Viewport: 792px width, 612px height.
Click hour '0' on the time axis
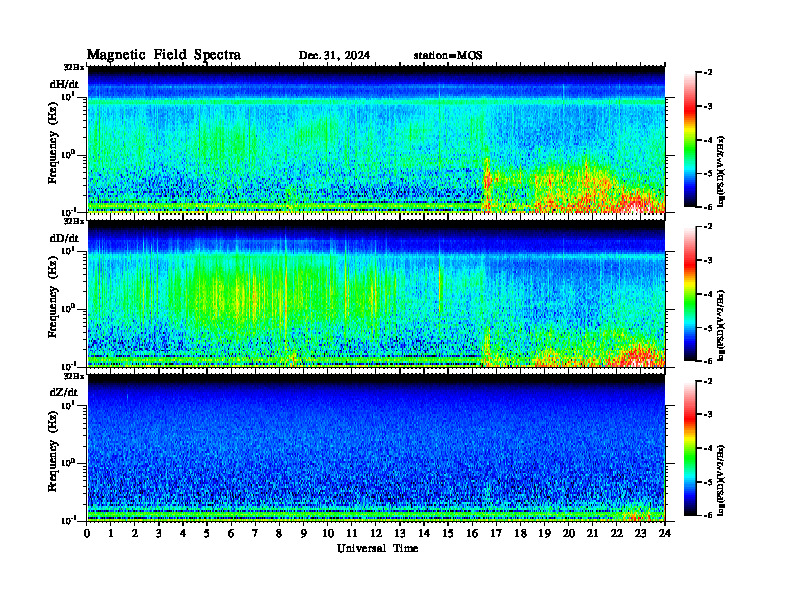[87, 534]
